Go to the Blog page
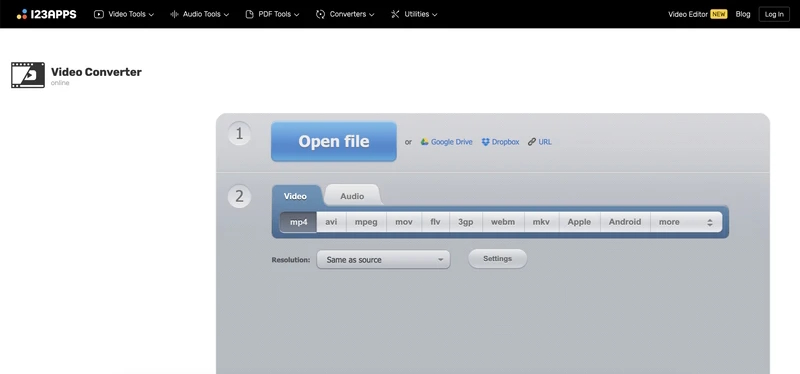 [743, 14]
